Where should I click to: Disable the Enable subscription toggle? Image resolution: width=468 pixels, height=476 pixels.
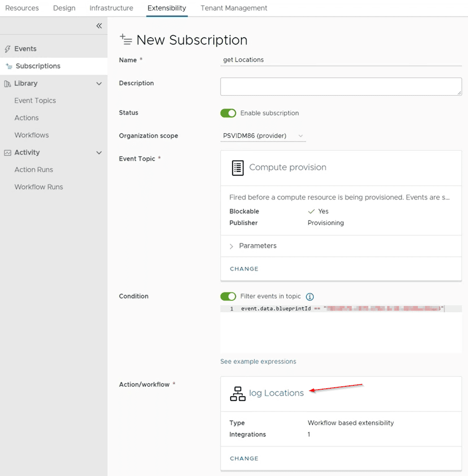pyautogui.click(x=228, y=113)
